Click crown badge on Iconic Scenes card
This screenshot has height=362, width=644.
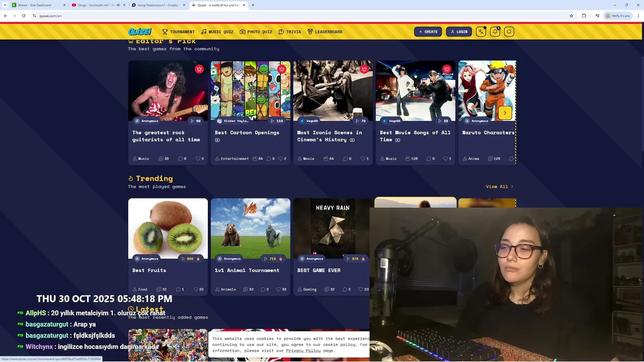pyautogui.click(x=364, y=69)
